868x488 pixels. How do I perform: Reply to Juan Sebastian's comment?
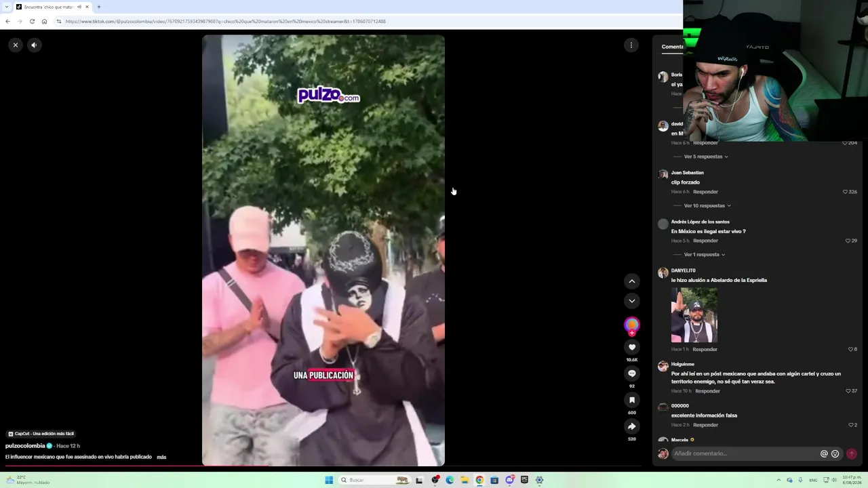[x=705, y=192]
